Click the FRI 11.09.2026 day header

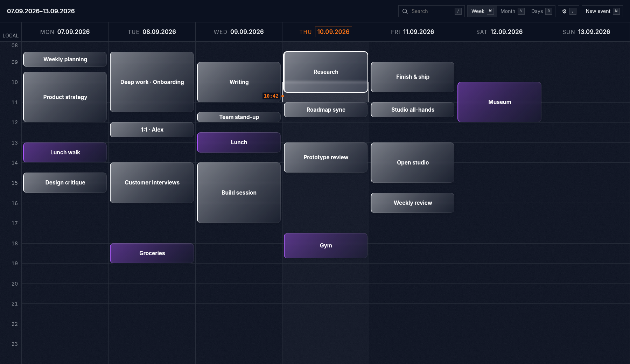click(x=412, y=32)
